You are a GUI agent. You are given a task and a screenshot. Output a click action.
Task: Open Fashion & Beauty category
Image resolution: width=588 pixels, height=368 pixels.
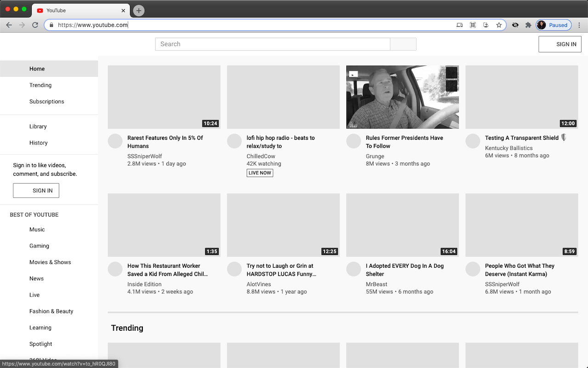(x=49, y=311)
